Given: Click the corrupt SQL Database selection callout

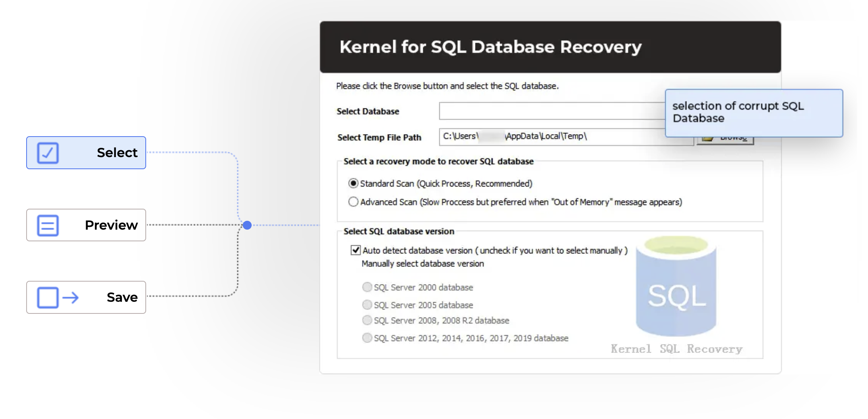Looking at the screenshot, I should pyautogui.click(x=753, y=112).
